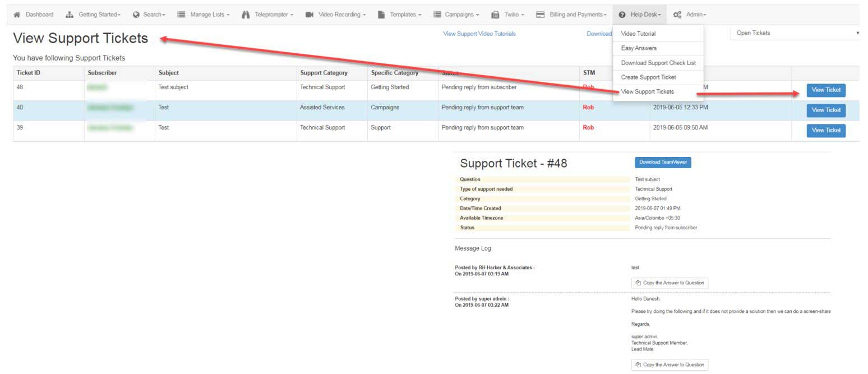Open the Open Tickets filter dropdown

pos(796,33)
